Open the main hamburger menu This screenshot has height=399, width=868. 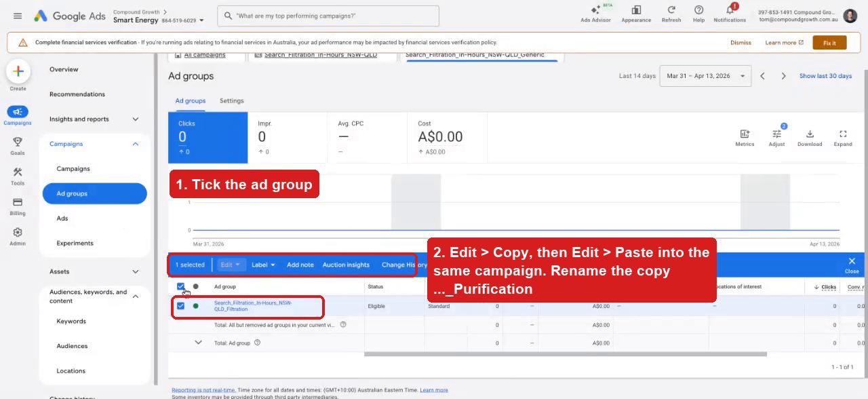[18, 16]
